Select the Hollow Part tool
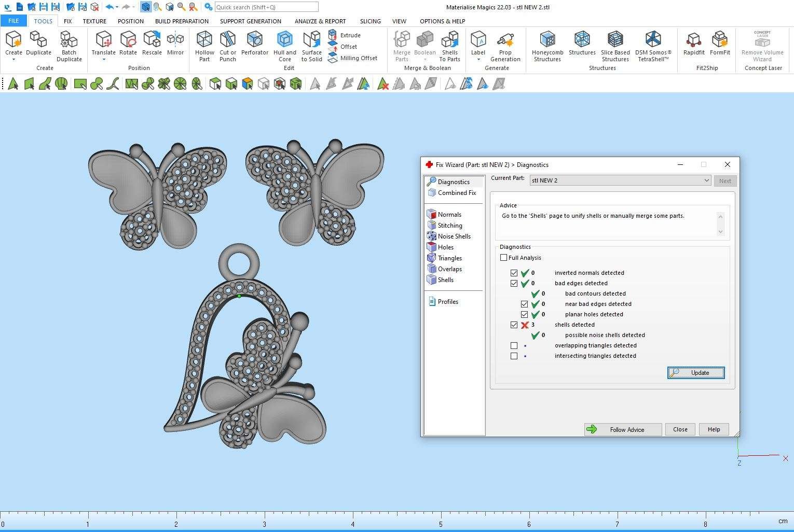The height and width of the screenshot is (532, 794). [x=204, y=46]
